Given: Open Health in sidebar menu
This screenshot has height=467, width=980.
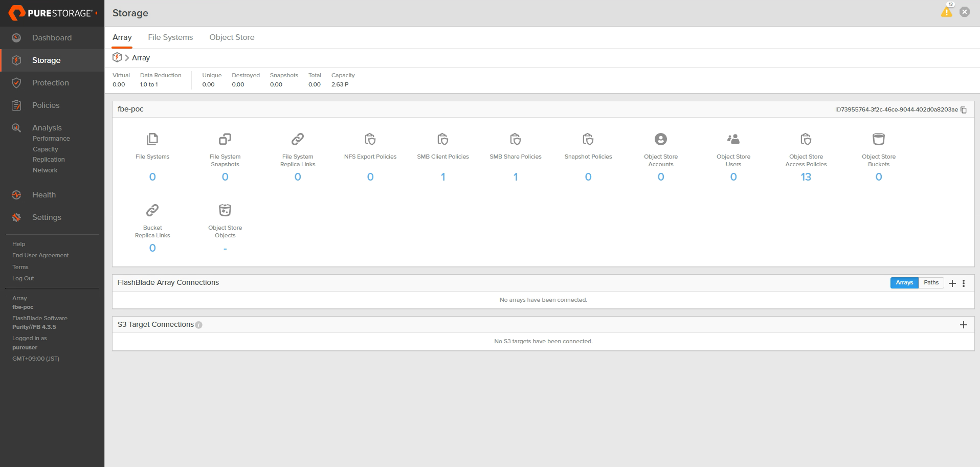Looking at the screenshot, I should pyautogui.click(x=44, y=195).
